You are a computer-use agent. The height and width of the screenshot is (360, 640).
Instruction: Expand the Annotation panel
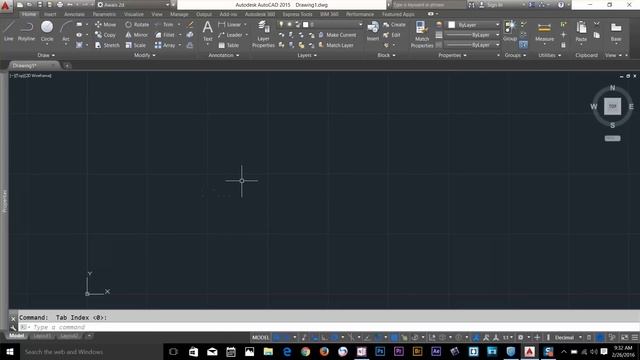tap(224, 55)
